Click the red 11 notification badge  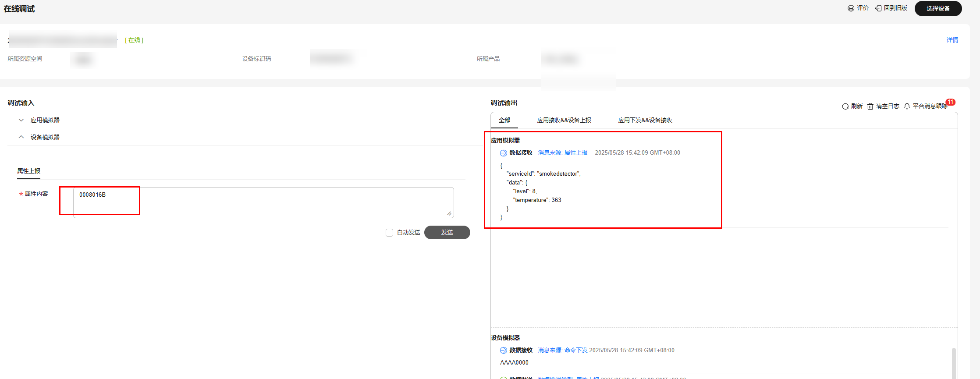pyautogui.click(x=950, y=102)
